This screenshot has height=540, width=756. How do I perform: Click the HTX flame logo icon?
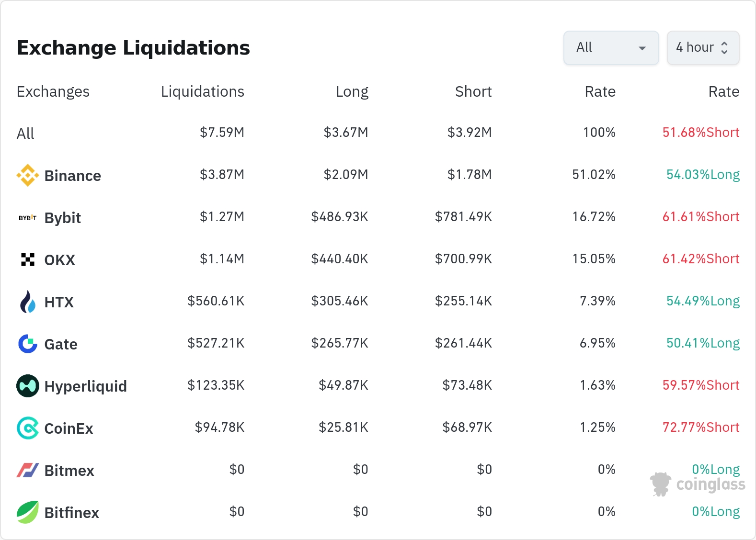click(x=27, y=302)
